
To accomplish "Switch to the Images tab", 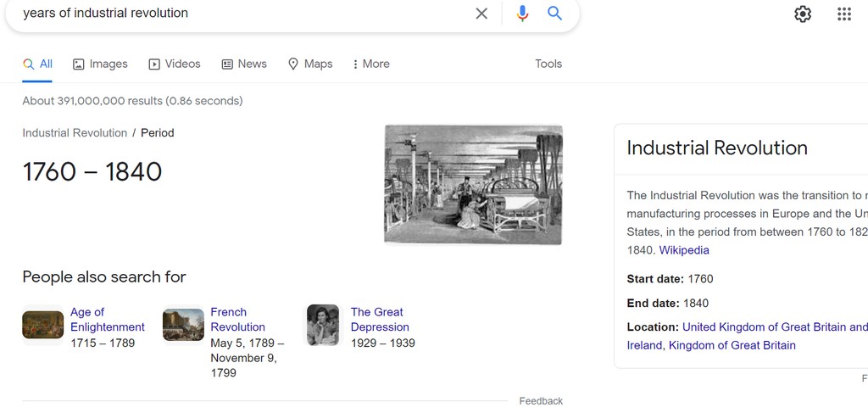I will point(100,64).
